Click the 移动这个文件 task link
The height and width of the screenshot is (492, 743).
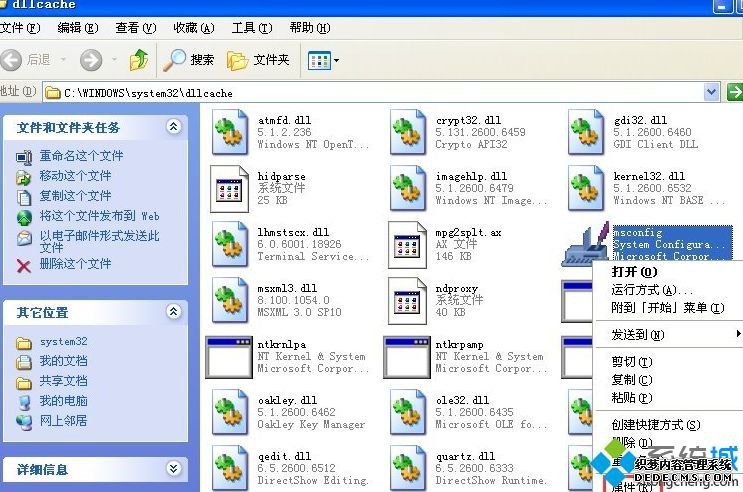(75, 176)
